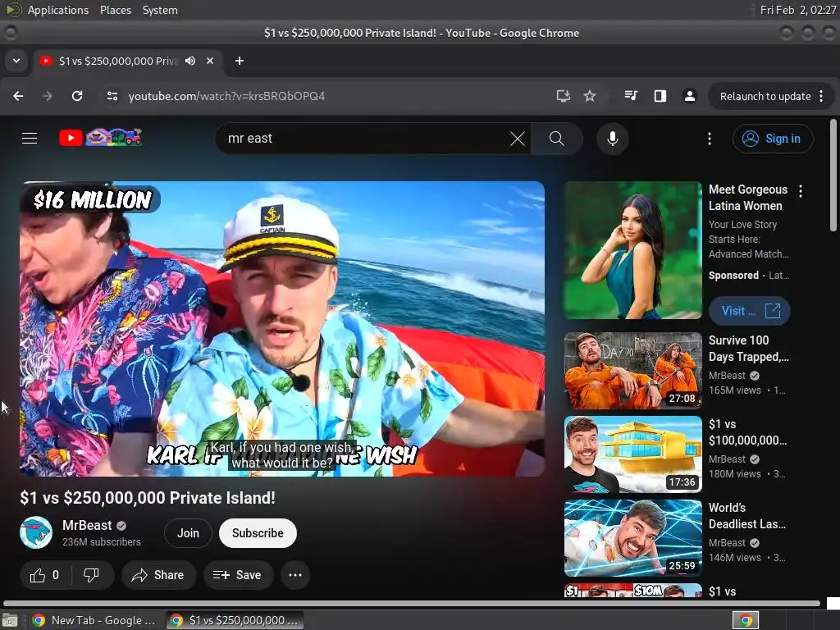Open the Places menu
The height and width of the screenshot is (630, 840).
click(x=116, y=10)
